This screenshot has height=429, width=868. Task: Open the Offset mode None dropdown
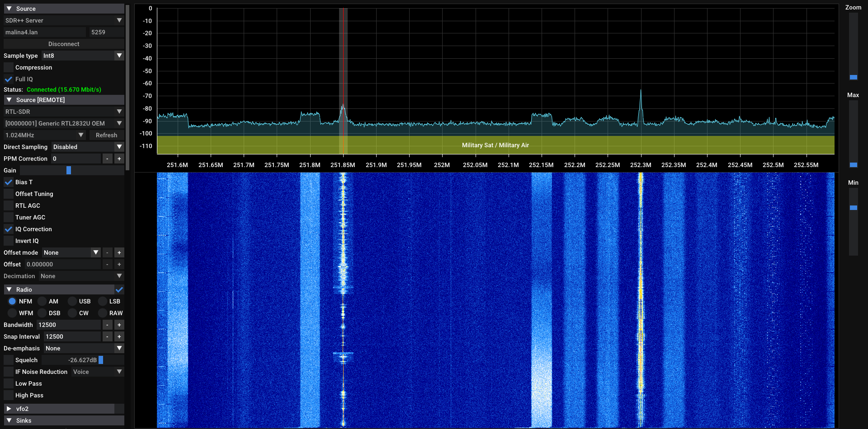(x=71, y=252)
